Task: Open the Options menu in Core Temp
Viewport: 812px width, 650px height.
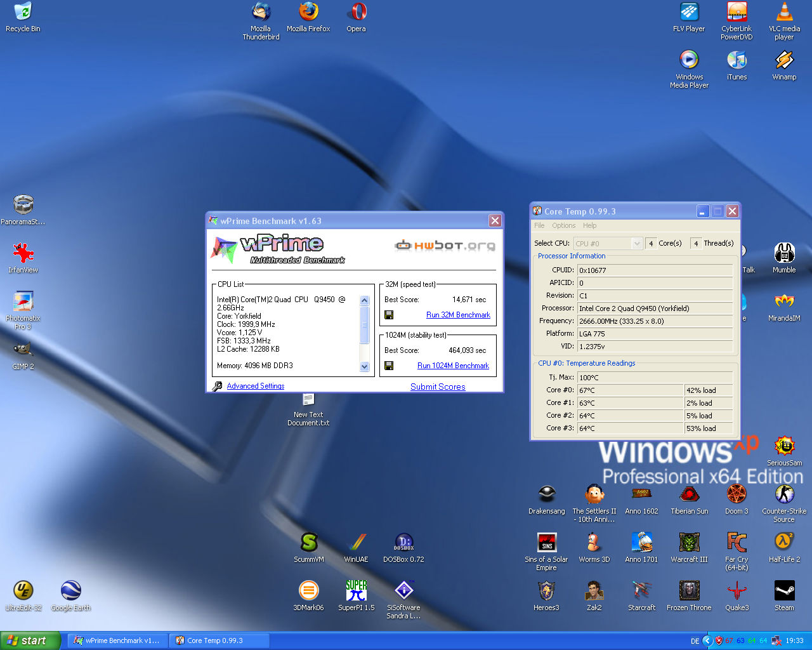Action: tap(563, 225)
